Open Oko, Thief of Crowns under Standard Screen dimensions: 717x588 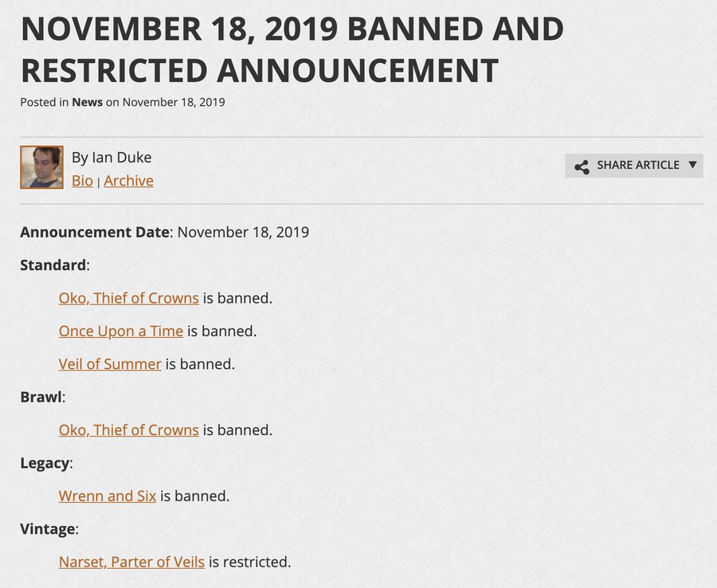[128, 298]
